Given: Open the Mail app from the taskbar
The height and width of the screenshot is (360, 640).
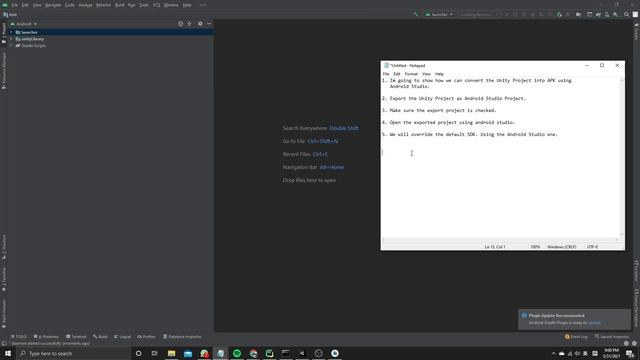Looking at the screenshot, I should [188, 353].
